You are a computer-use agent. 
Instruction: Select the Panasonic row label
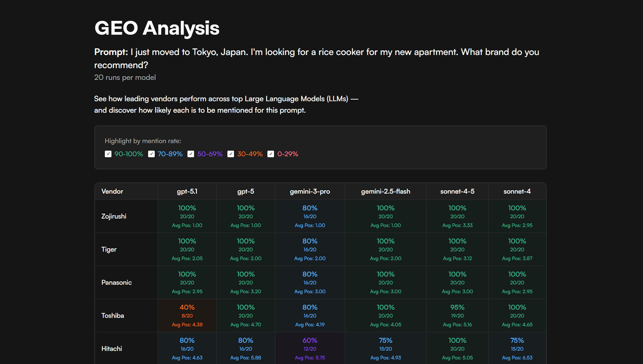pyautogui.click(x=116, y=282)
